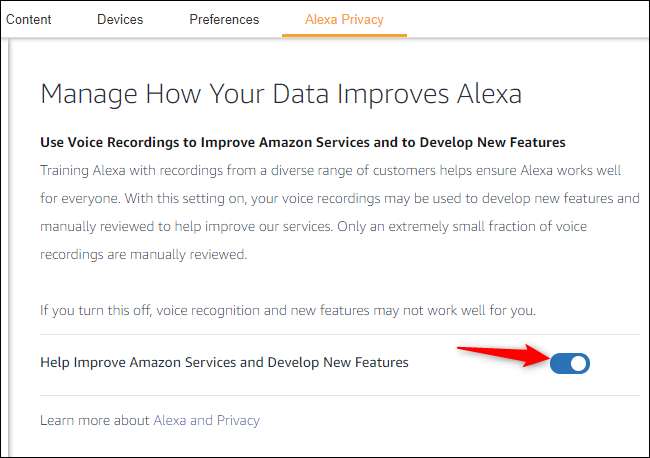Go to the Preferences tab

pos(223,19)
